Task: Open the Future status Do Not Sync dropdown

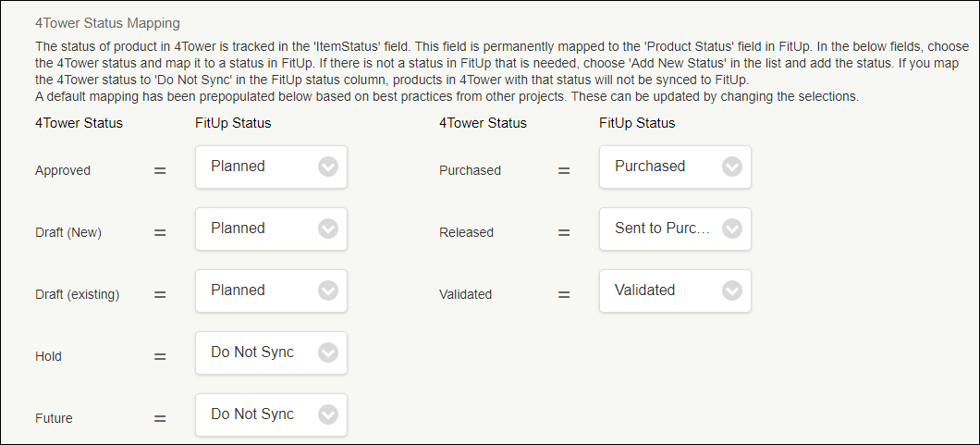Action: coord(271,414)
